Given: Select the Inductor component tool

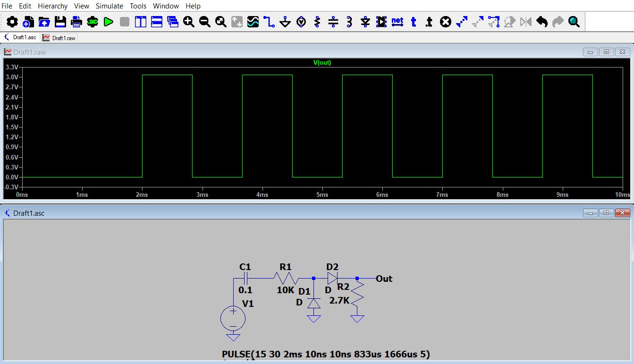Looking at the screenshot, I should coord(348,21).
